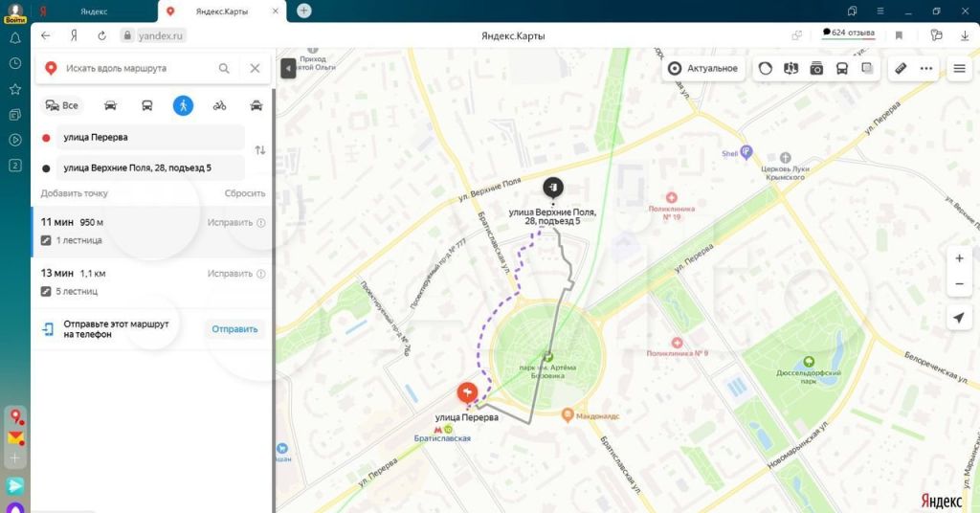Swap start and destination points
The image size is (980, 513).
(x=260, y=150)
